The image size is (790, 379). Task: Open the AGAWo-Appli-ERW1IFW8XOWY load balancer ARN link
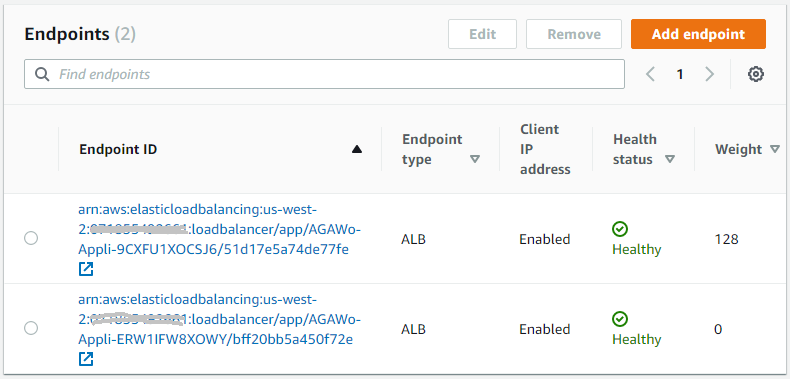[220, 320]
